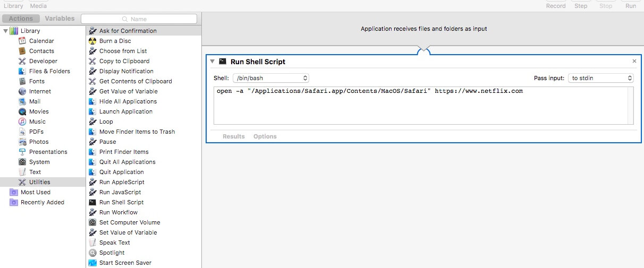Click inside the shell script text area
The image size is (644, 268).
[423, 106]
